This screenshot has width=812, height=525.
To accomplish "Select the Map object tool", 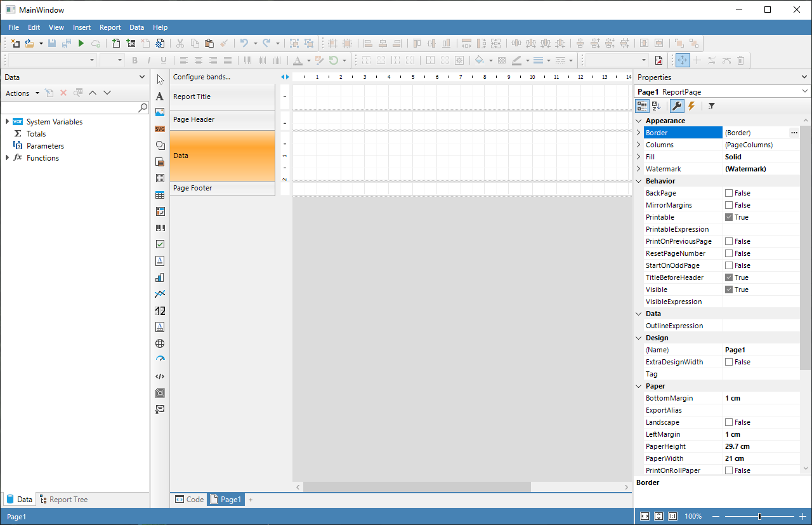I will [x=160, y=343].
